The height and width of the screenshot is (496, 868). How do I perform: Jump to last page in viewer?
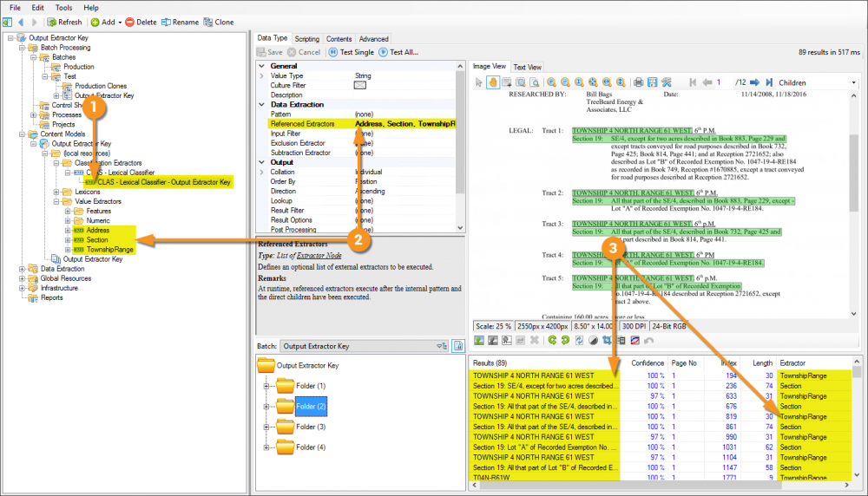point(769,82)
